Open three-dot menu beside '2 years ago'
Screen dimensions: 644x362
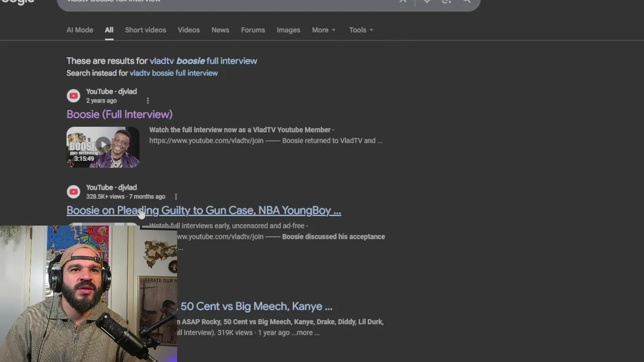tap(147, 101)
